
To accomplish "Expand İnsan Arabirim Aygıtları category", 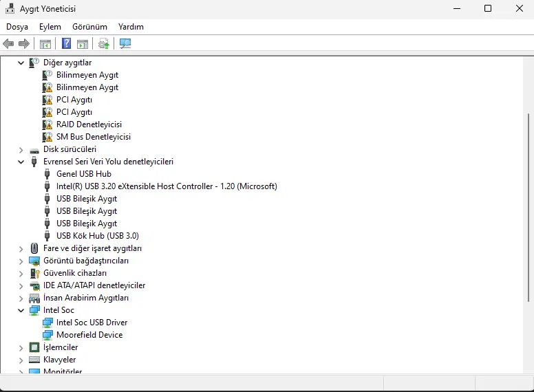I will click(x=21, y=298).
